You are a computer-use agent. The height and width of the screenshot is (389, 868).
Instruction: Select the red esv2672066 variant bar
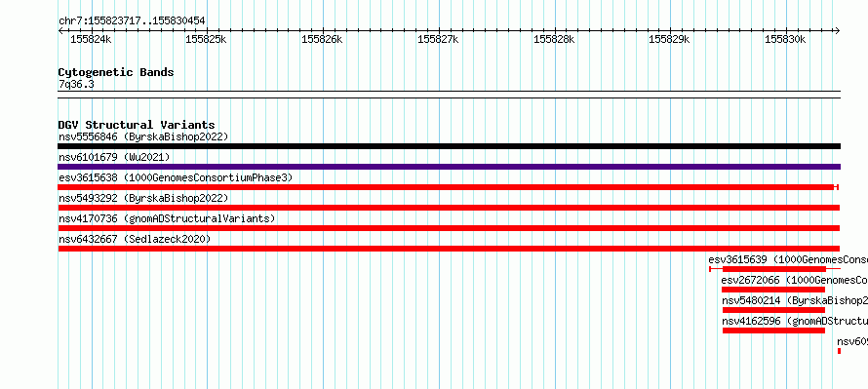point(773,290)
